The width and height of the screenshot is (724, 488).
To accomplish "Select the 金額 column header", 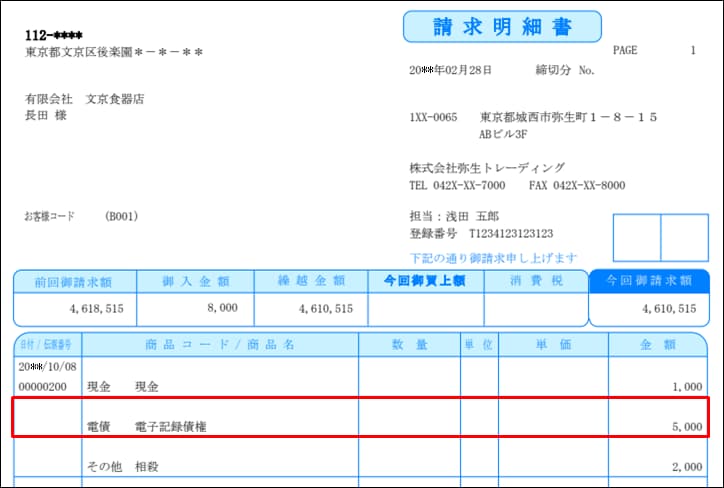I will (657, 345).
